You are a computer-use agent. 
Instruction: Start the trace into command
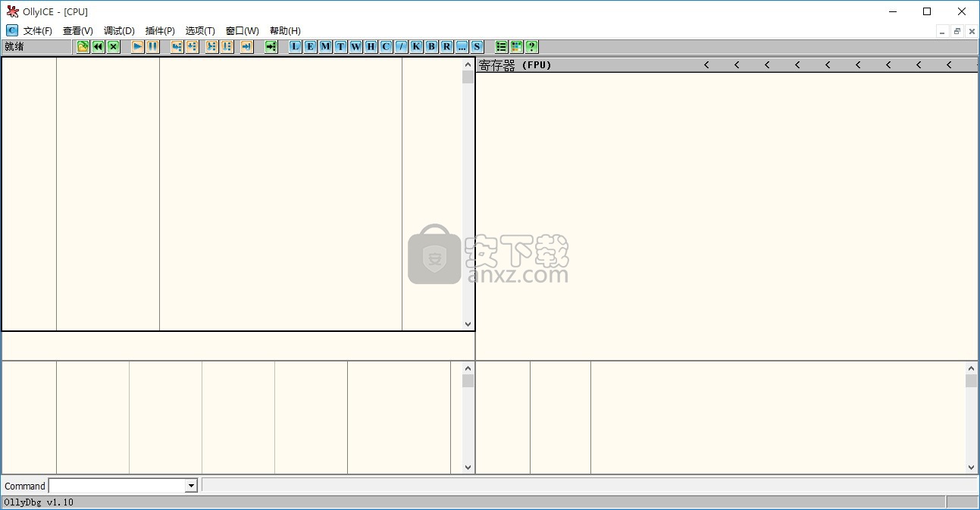click(x=212, y=47)
